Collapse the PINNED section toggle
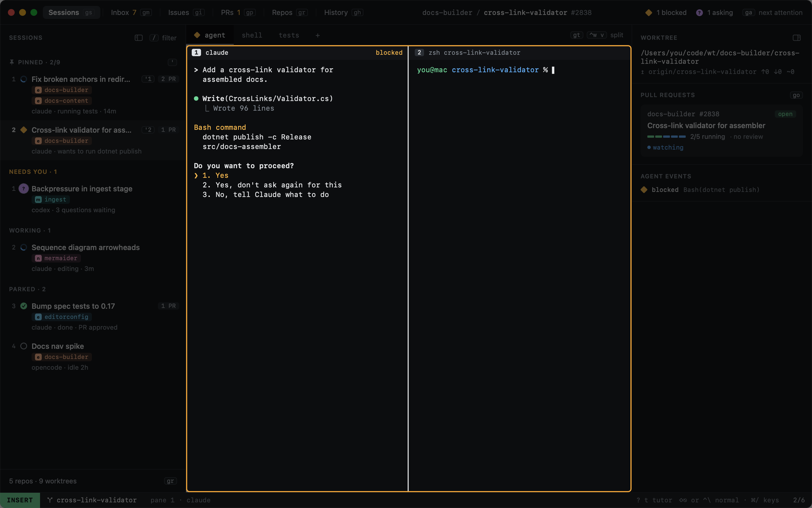The image size is (812, 508). point(172,62)
